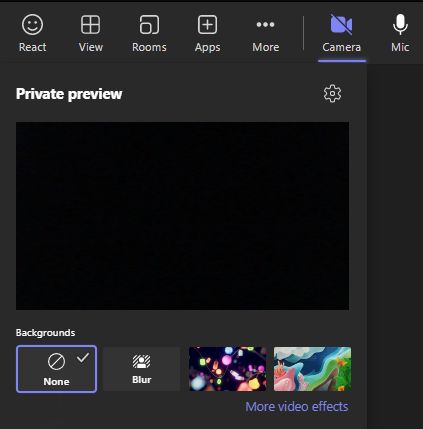Open the Apps panel
The width and height of the screenshot is (423, 429).
207,33
